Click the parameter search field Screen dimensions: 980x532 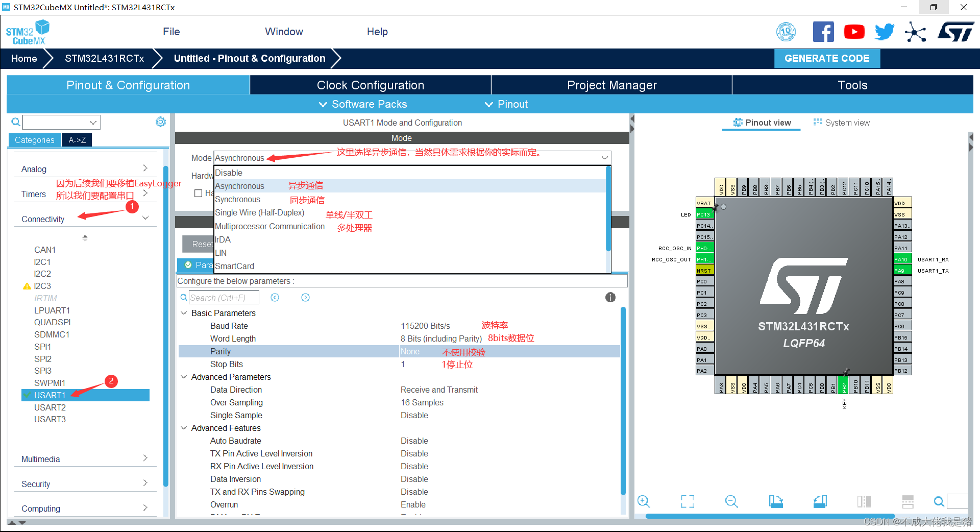pyautogui.click(x=224, y=297)
